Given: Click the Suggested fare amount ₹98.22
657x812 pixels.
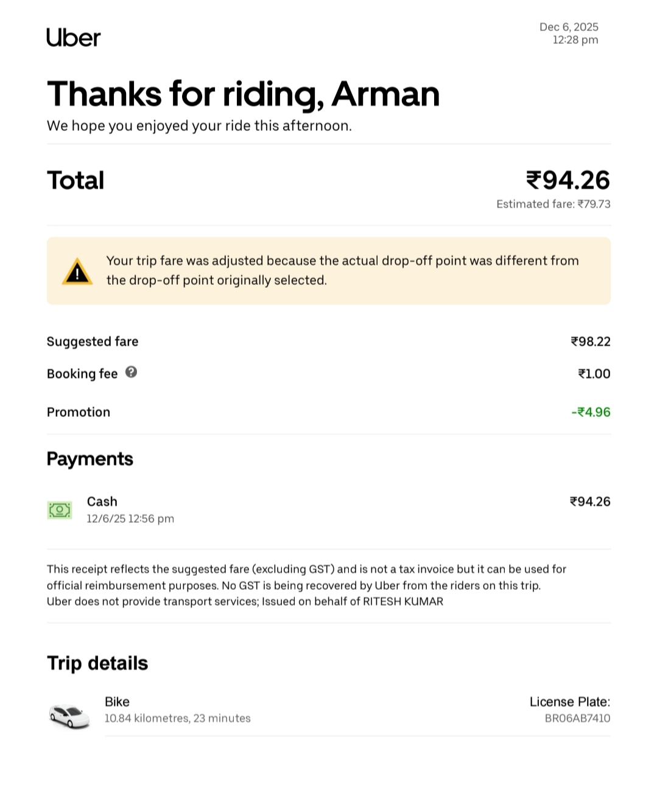Looking at the screenshot, I should point(590,341).
